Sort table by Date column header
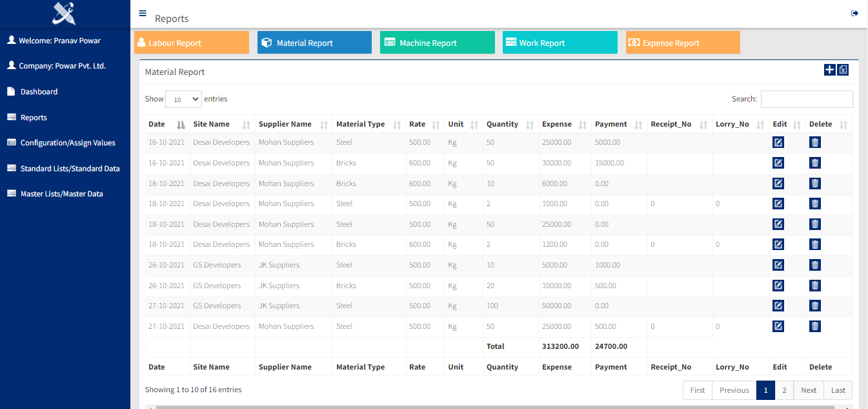 [x=167, y=124]
